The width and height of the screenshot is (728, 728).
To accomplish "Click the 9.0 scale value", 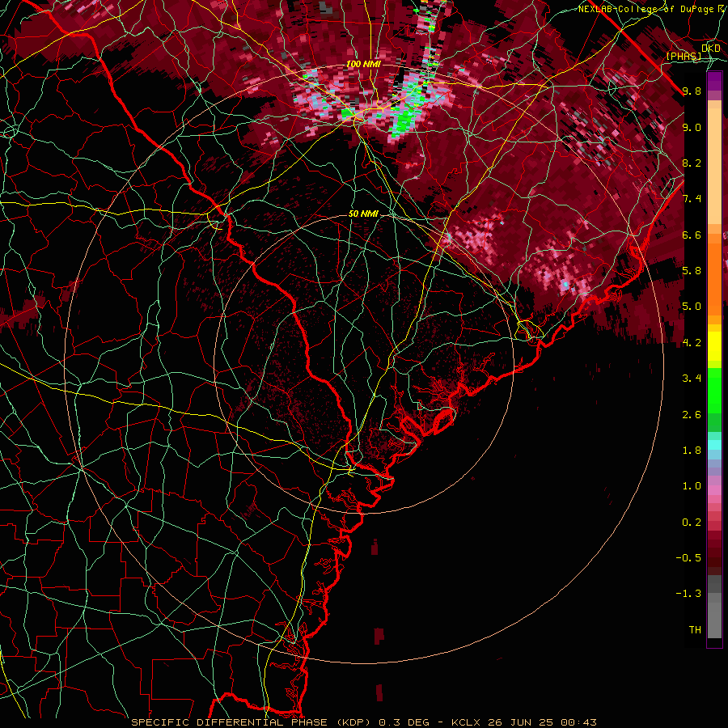I will click(692, 127).
